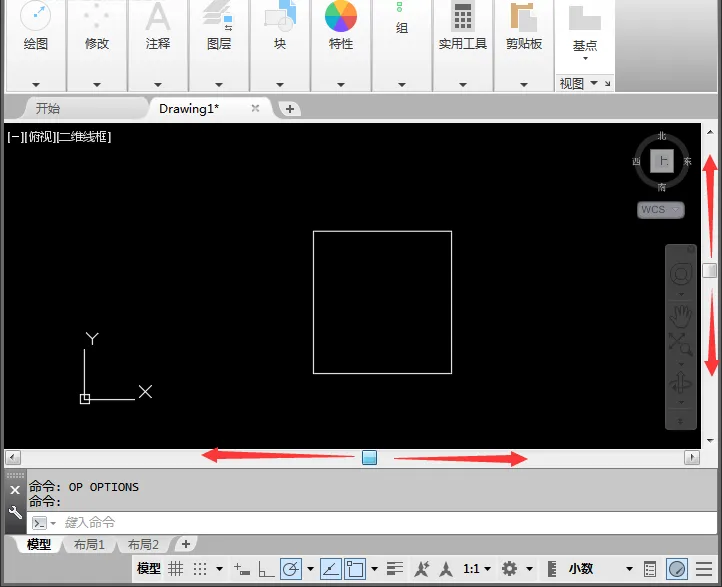Open customization menu icon in status bar

click(x=704, y=569)
